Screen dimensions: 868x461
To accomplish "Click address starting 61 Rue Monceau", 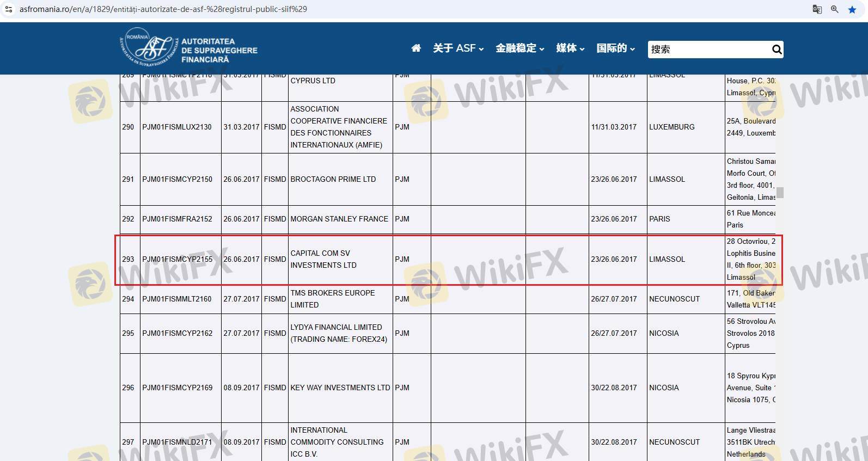I will 751,219.
